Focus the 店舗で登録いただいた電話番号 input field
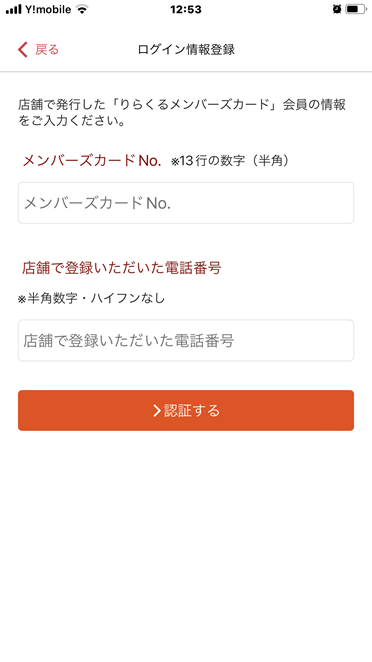This screenshot has height=662, width=372. click(x=186, y=340)
